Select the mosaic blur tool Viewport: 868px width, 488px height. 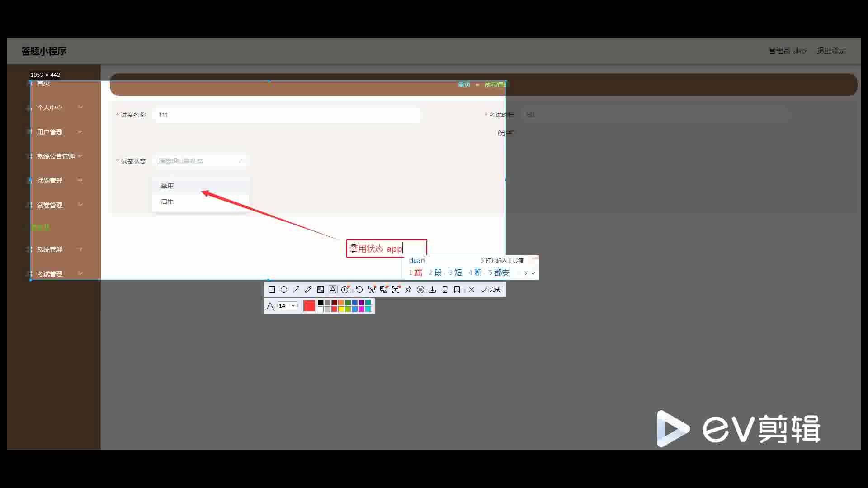tap(321, 290)
